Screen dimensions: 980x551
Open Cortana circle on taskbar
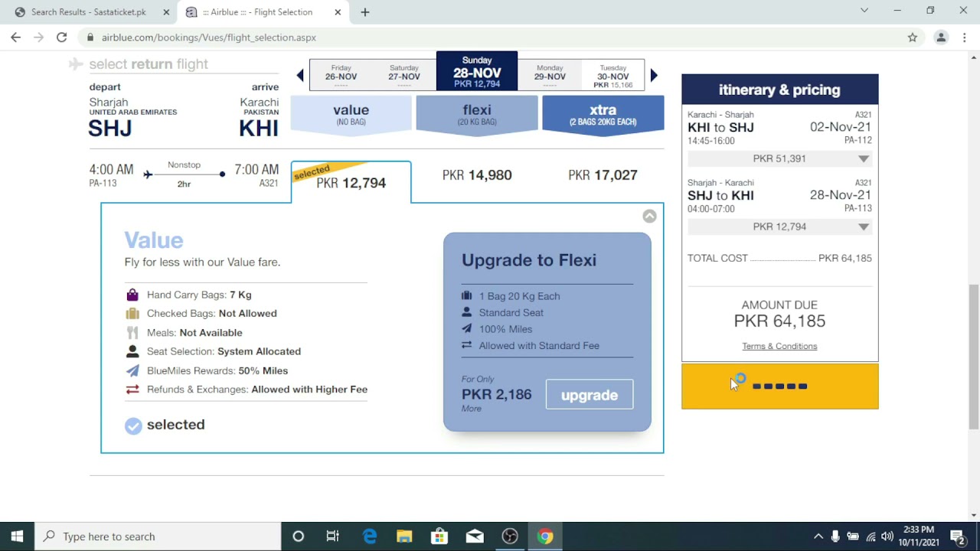tap(299, 536)
